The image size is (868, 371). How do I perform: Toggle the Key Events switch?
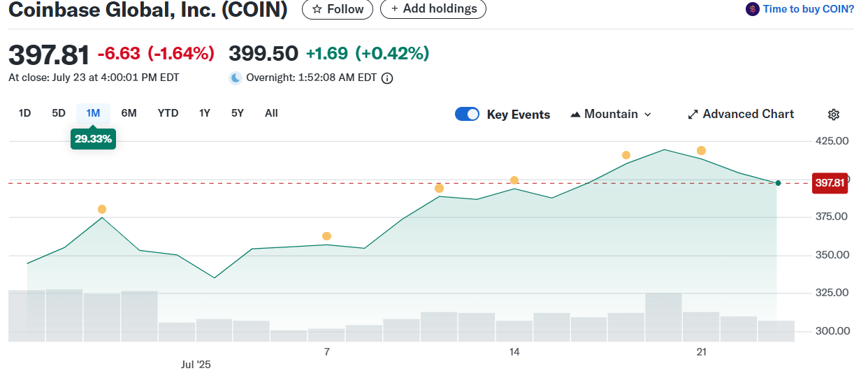click(x=467, y=115)
